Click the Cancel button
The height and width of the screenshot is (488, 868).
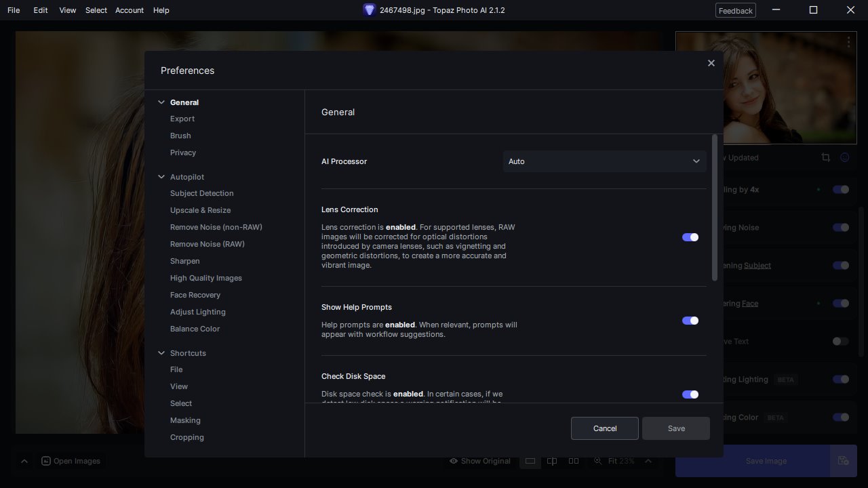click(x=604, y=428)
